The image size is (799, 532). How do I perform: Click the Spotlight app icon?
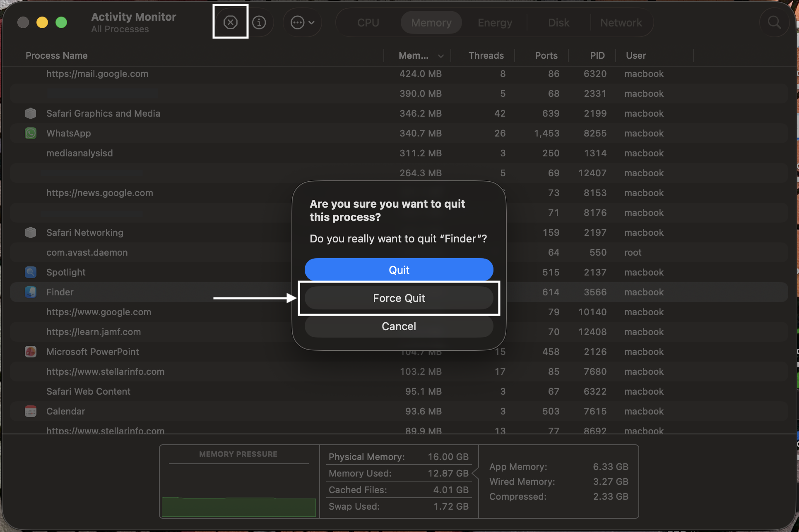pos(30,272)
